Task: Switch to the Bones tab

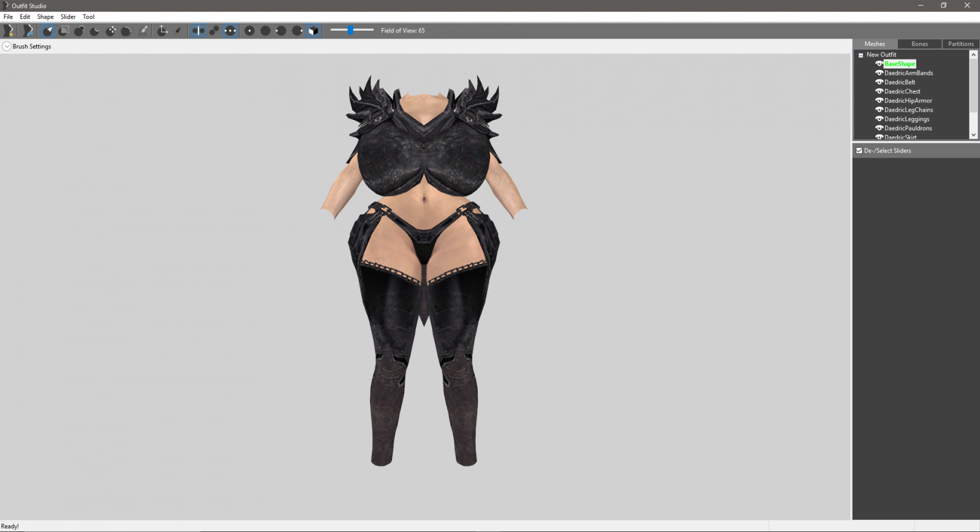Action: (x=919, y=44)
